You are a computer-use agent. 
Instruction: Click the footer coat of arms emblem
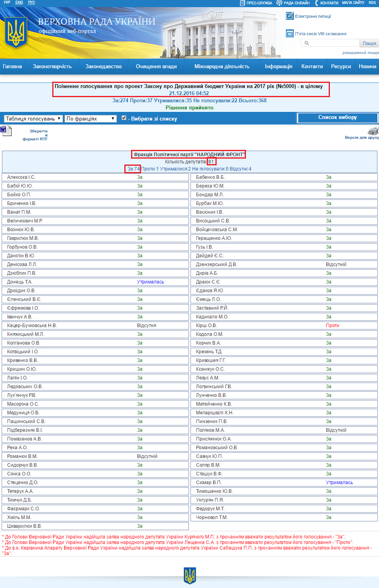pos(190,575)
